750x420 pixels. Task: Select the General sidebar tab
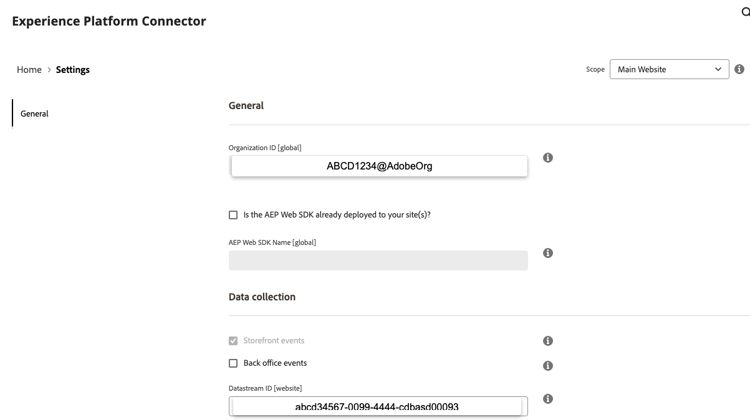pyautogui.click(x=35, y=114)
